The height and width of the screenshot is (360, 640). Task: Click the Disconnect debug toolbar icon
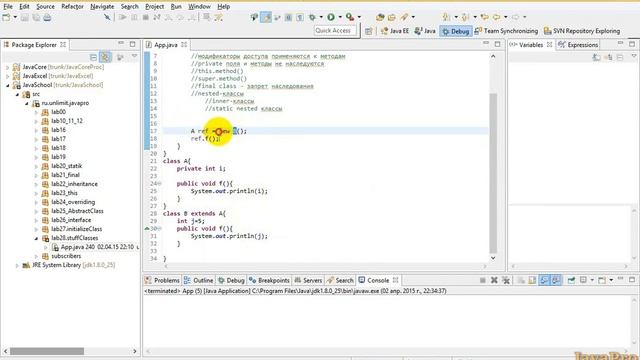(x=157, y=17)
